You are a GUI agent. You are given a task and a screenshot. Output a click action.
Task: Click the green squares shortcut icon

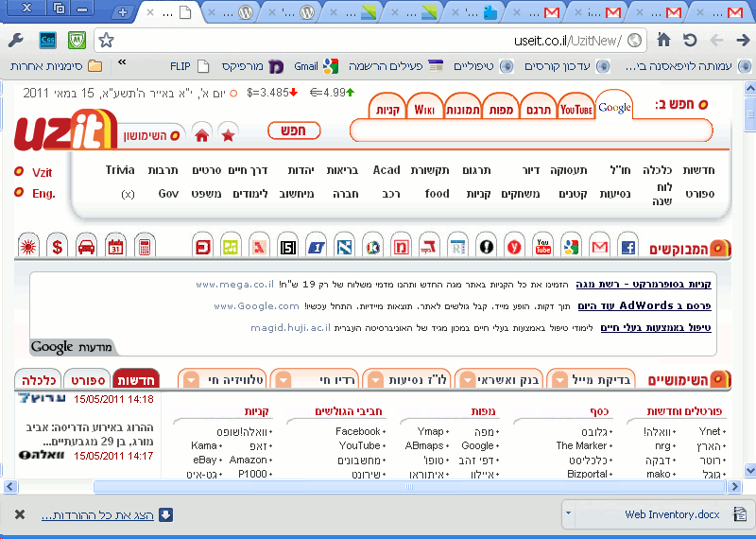coord(231,247)
